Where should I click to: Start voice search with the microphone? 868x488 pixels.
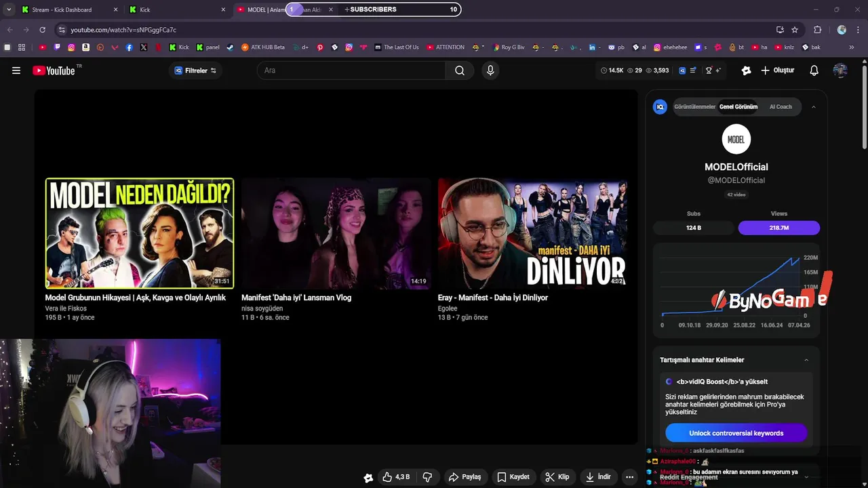[x=490, y=70]
